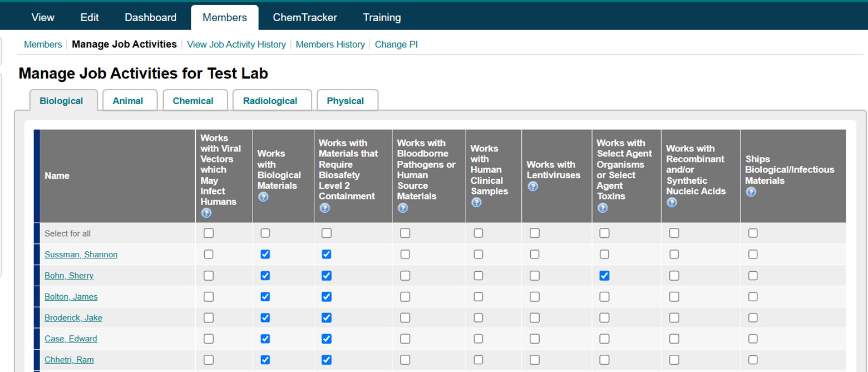The height and width of the screenshot is (372, 868).
Task: Click help icon for Bloodborne Pathogens column
Action: (x=403, y=208)
